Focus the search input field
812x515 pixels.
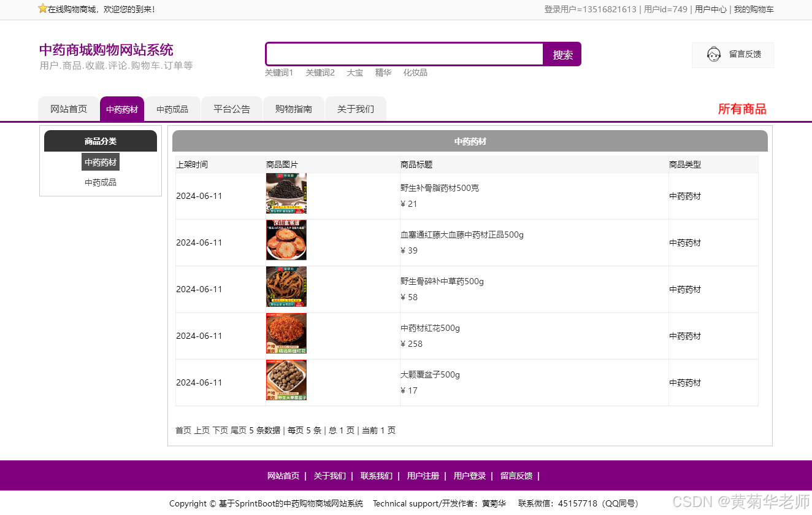coord(405,54)
